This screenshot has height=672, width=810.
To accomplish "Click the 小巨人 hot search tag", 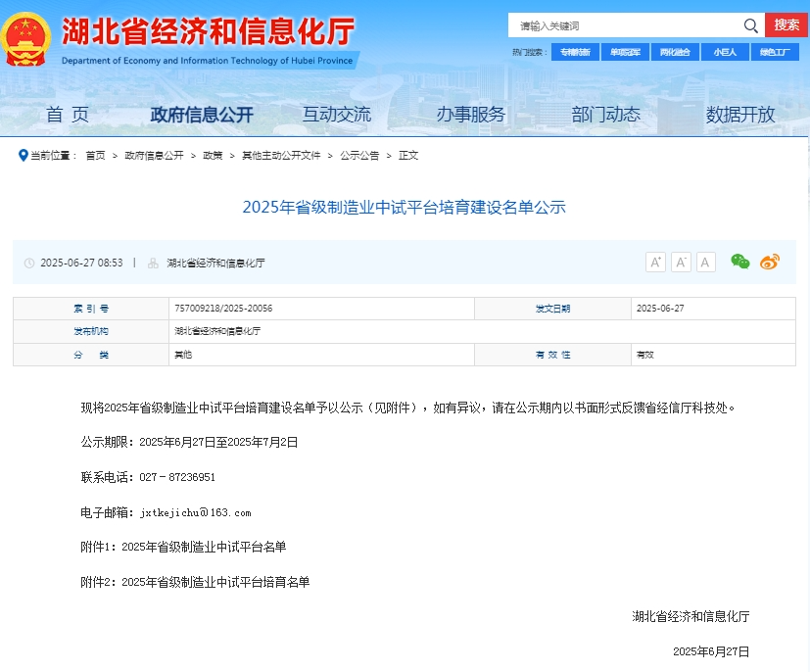I will [725, 52].
